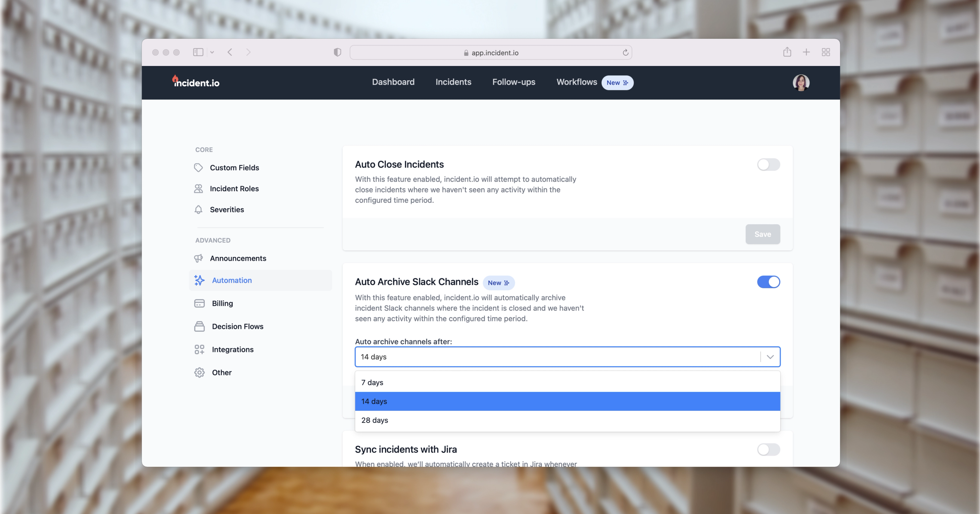980x514 pixels.
Task: Choose the highlighted 14 days option
Action: click(567, 402)
